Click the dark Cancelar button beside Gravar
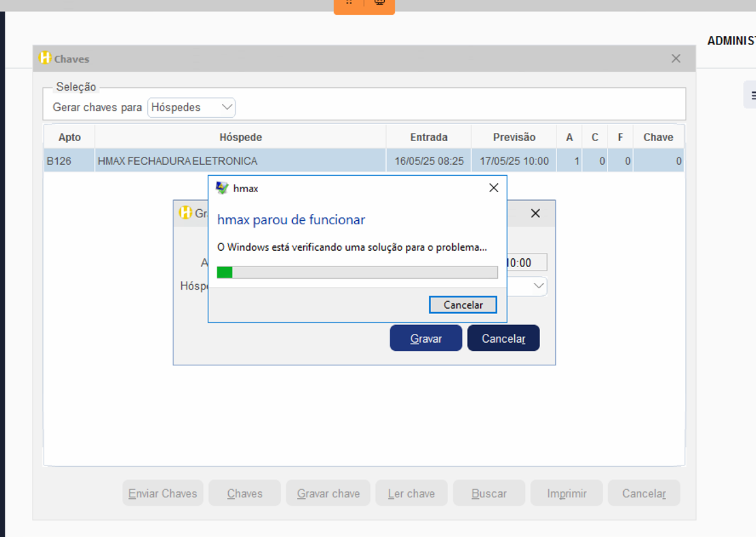 click(x=503, y=338)
